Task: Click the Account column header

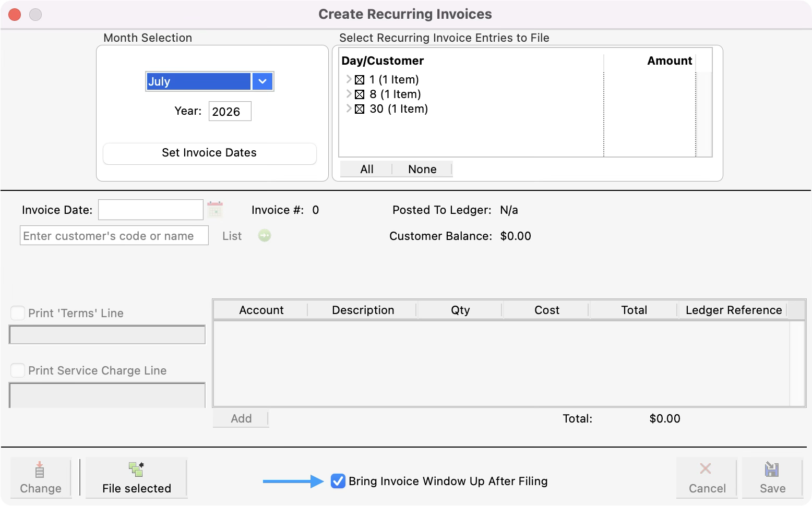Action: pos(261,310)
